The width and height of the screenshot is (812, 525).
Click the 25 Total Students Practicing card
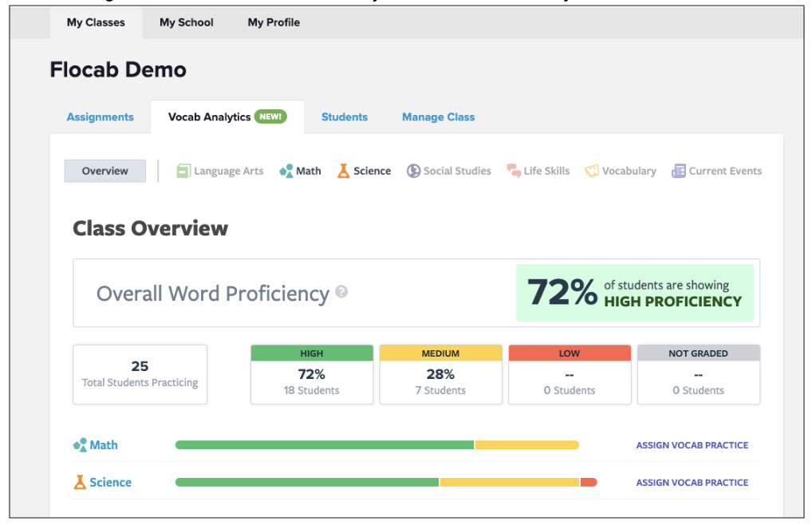(140, 374)
